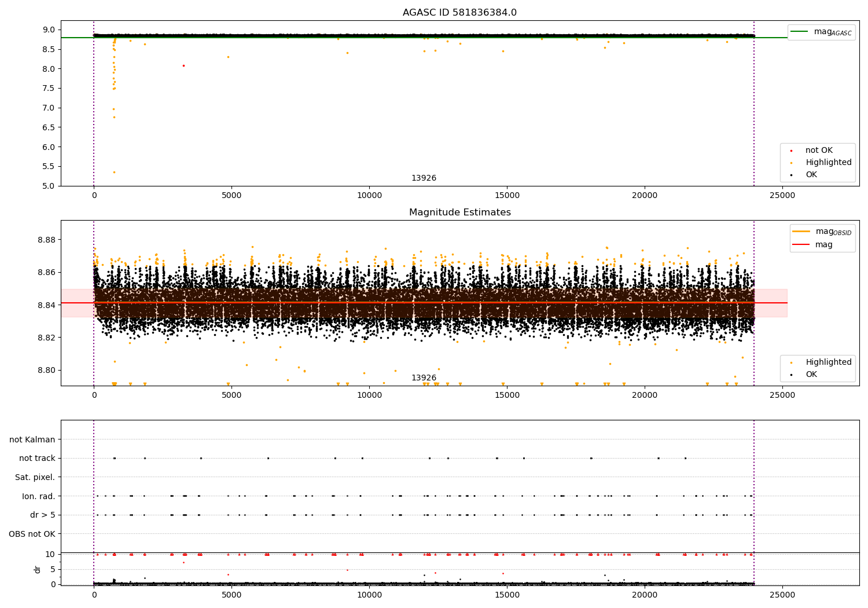Click the '25000' x-axis tick under the top plot

point(782,196)
